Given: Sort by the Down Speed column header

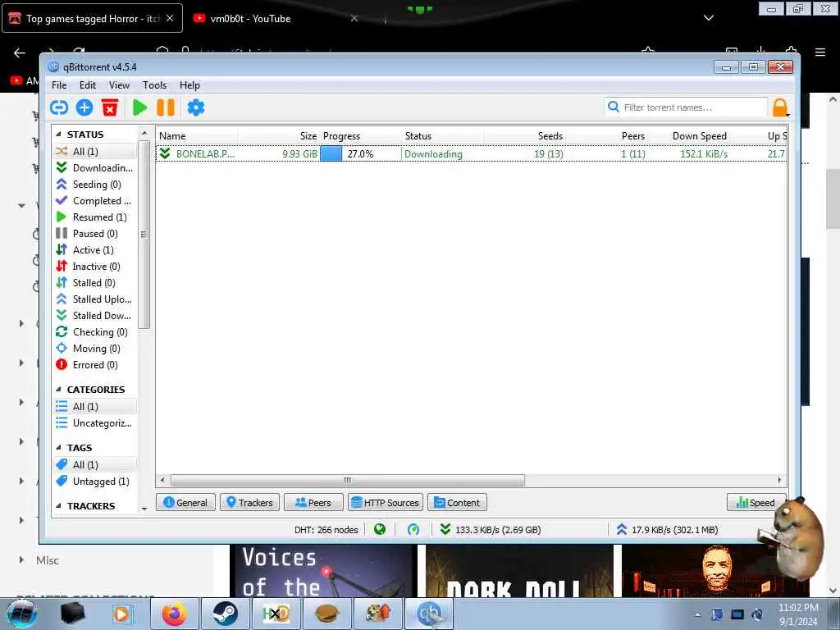Looking at the screenshot, I should 689,136.
